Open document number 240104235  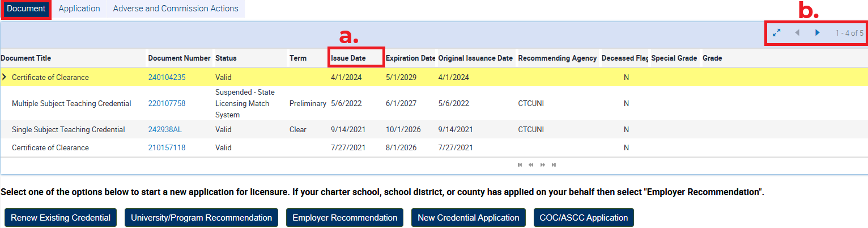click(167, 77)
